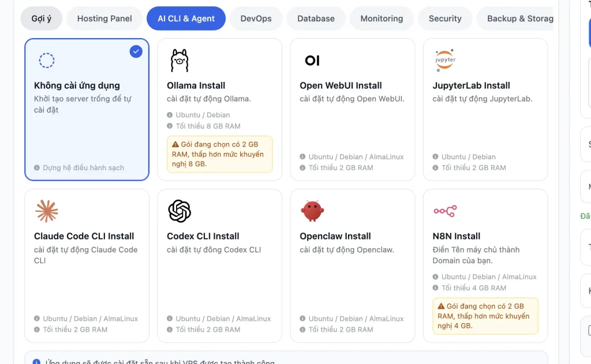Click warning triangle in Ollama 8 GB notice
Screen dimensions: 591x364
pyautogui.click(x=175, y=144)
